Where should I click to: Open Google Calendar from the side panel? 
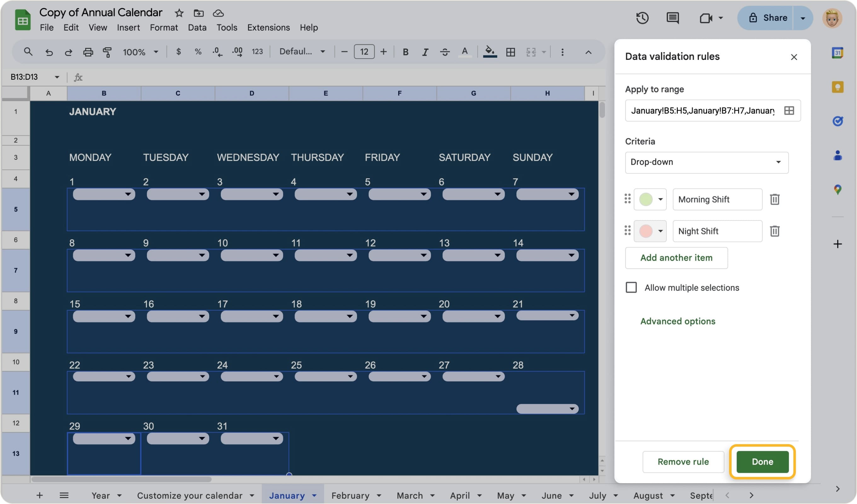pyautogui.click(x=838, y=52)
